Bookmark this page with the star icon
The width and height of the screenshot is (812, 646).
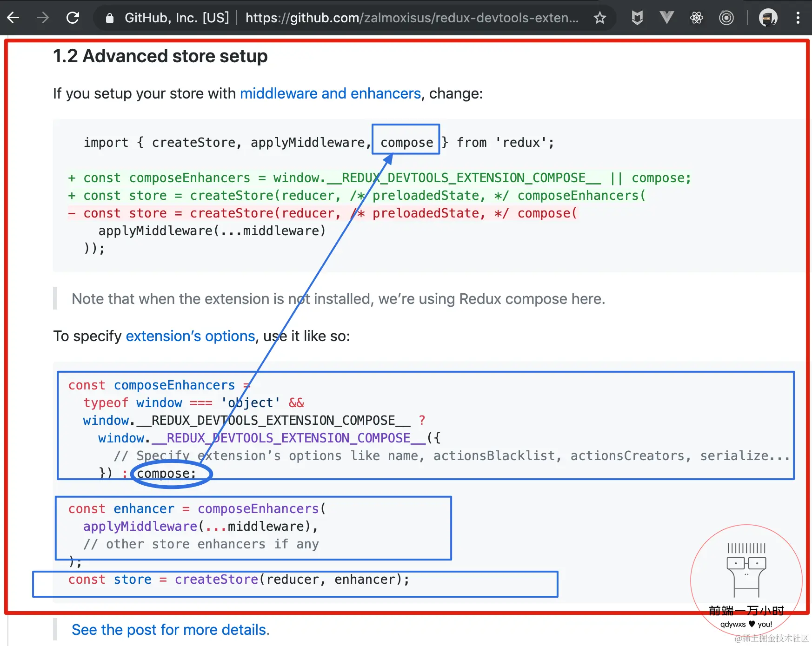[600, 18]
